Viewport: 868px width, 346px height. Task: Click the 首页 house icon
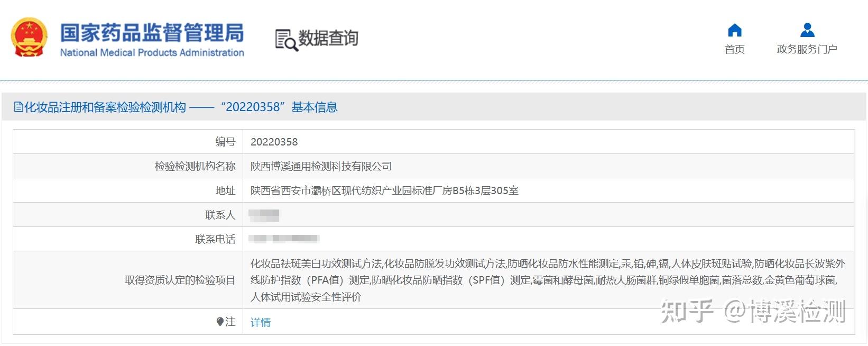click(734, 30)
